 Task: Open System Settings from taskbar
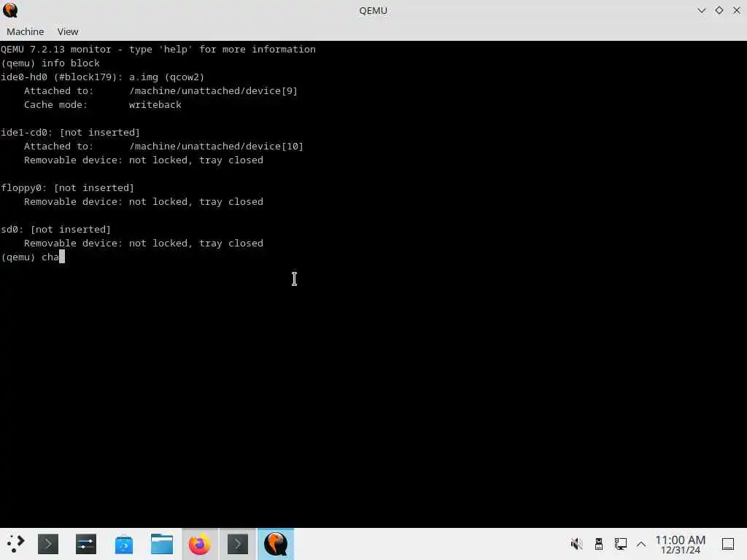coord(86,544)
